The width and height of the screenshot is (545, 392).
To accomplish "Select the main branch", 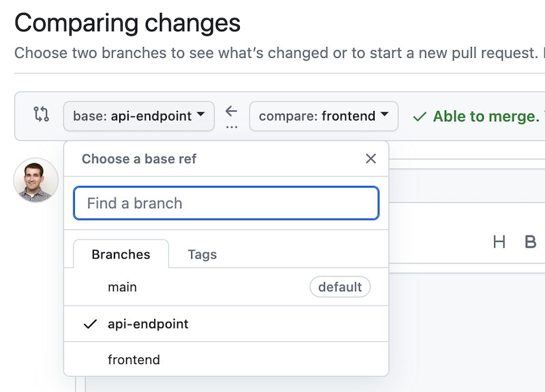I will tap(123, 287).
